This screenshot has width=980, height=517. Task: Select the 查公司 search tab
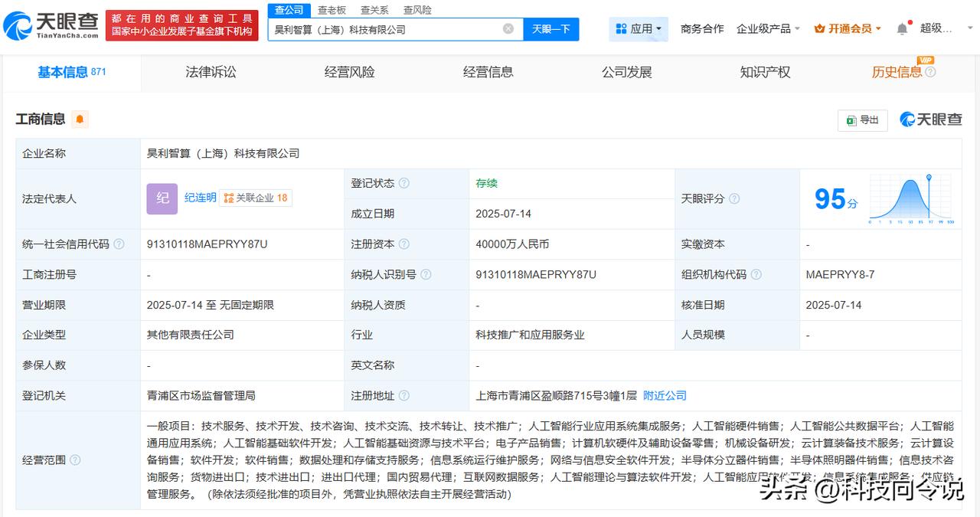pos(289,10)
